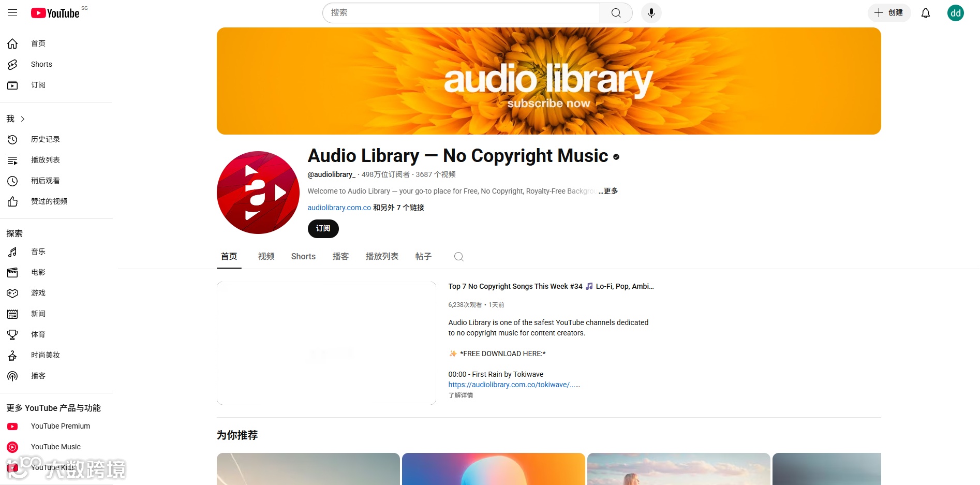Open YouTube Premium icon
Viewport: 980px width, 485px height.
point(12,426)
